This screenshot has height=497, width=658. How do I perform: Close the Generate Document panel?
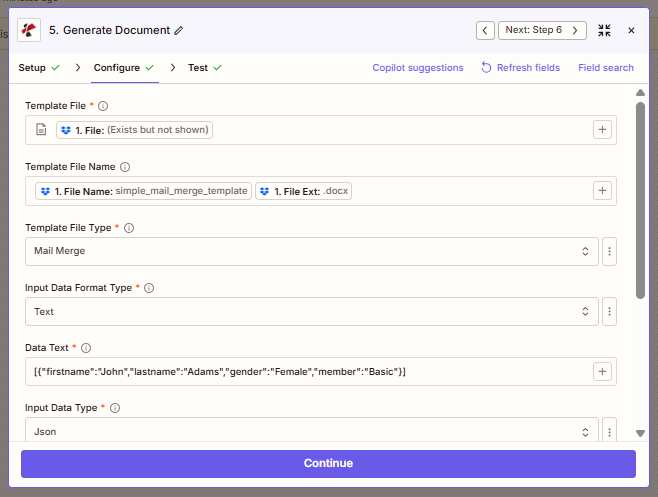click(631, 30)
